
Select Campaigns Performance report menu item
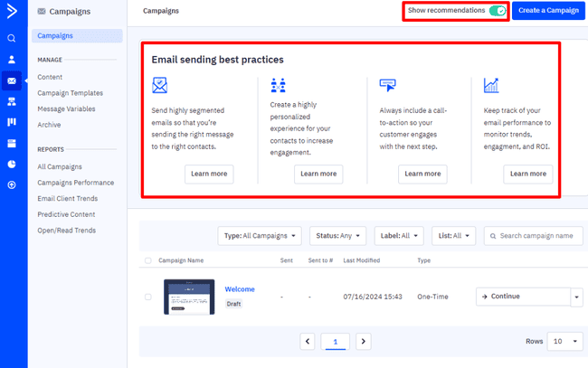coord(75,183)
